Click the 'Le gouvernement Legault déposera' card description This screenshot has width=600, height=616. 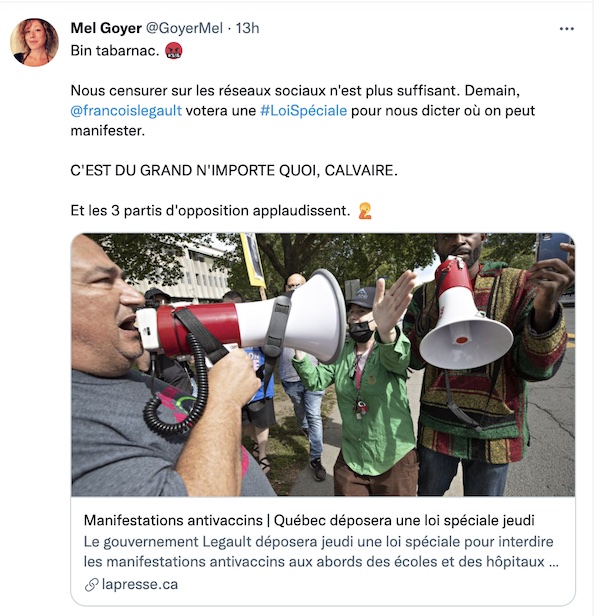321,552
